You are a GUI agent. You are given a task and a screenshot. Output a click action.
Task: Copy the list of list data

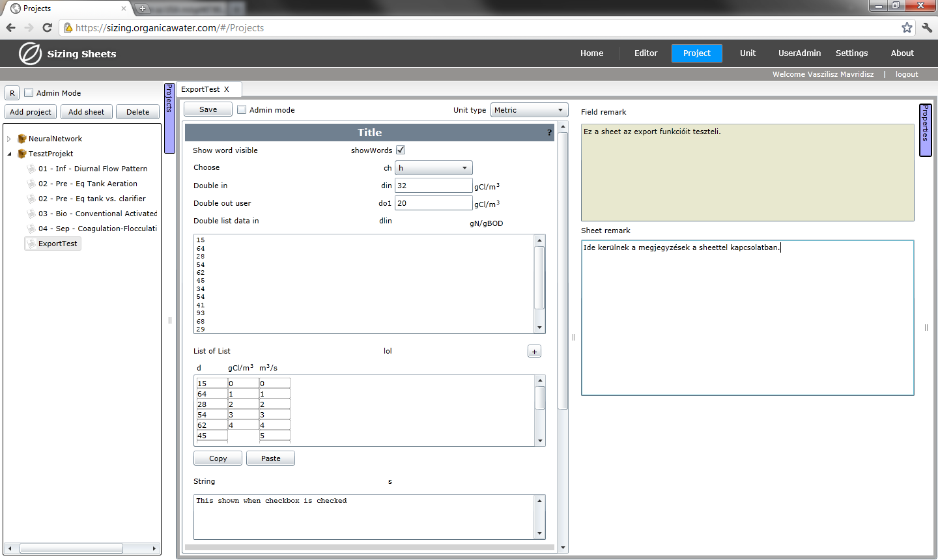point(218,458)
